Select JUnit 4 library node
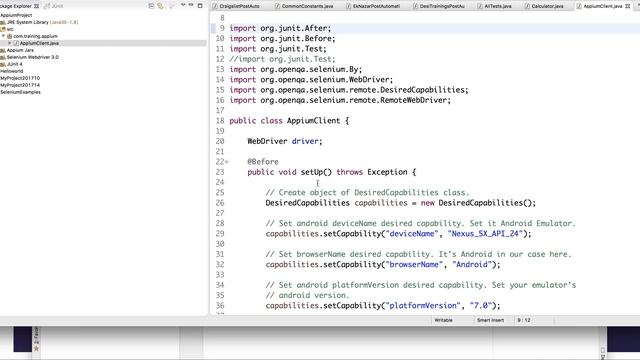Image resolution: width=640 pixels, height=360 pixels. point(15,64)
